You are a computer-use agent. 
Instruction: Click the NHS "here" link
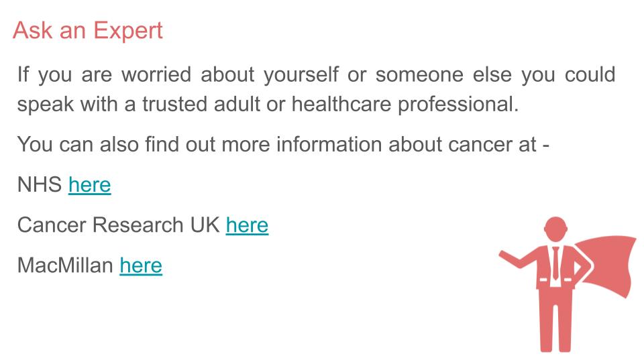tap(89, 184)
